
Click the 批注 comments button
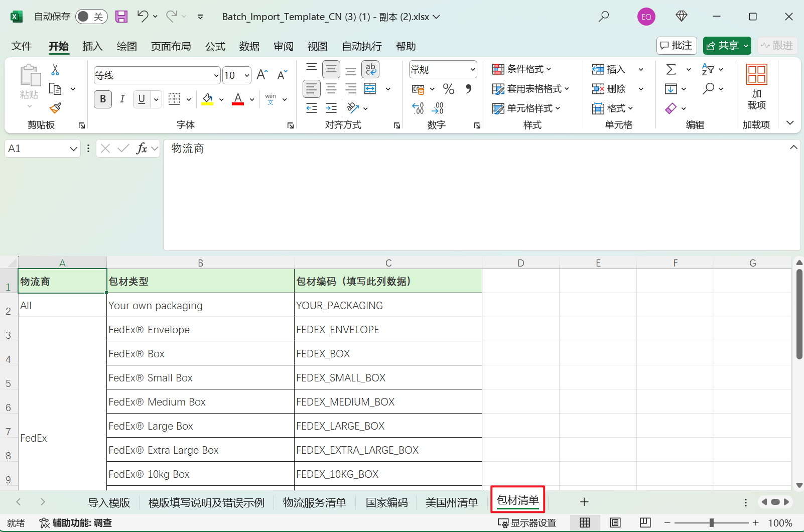click(677, 46)
